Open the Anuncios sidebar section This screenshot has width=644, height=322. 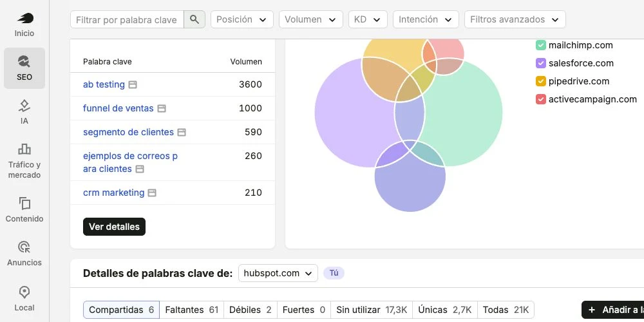[24, 253]
